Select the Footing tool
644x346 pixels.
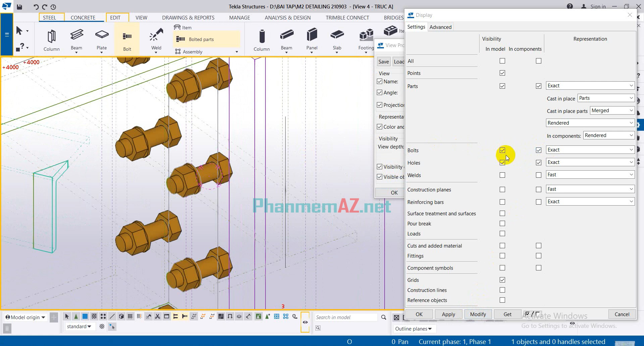[x=365, y=39]
